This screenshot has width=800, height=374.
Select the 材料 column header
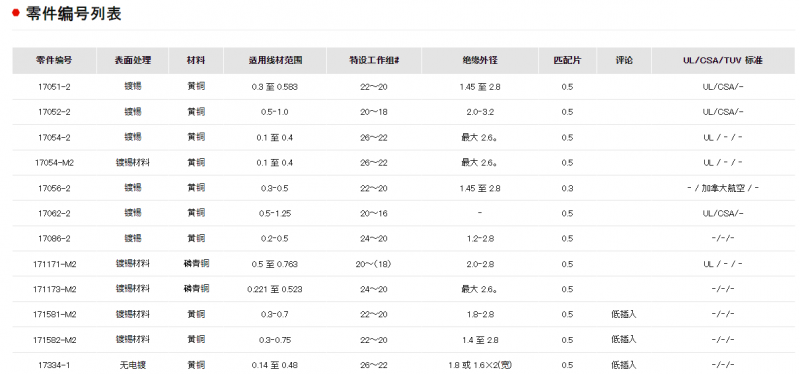point(196,60)
